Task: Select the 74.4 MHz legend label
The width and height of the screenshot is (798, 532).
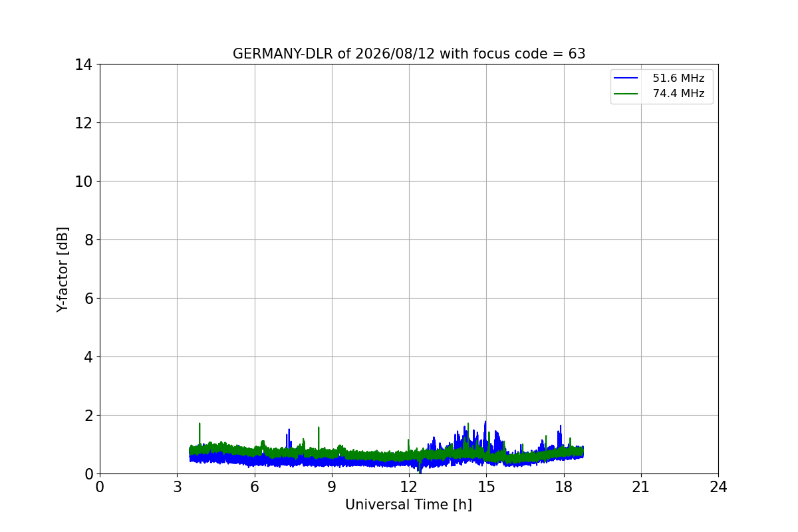Action: pyautogui.click(x=678, y=94)
